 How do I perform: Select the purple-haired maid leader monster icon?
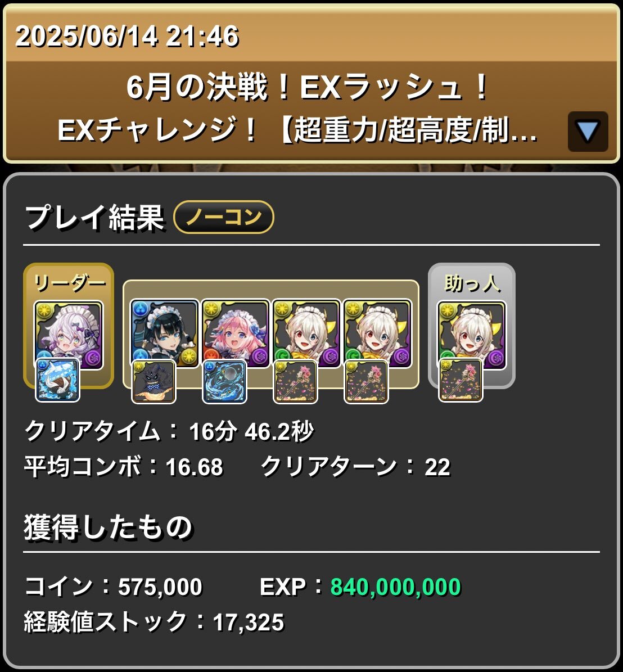tap(69, 335)
